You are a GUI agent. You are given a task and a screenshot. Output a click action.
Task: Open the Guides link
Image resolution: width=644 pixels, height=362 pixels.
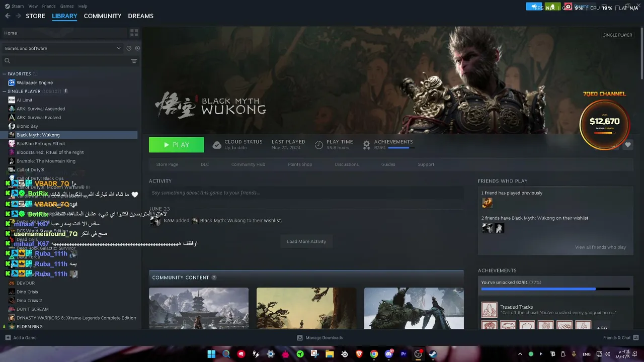388,164
